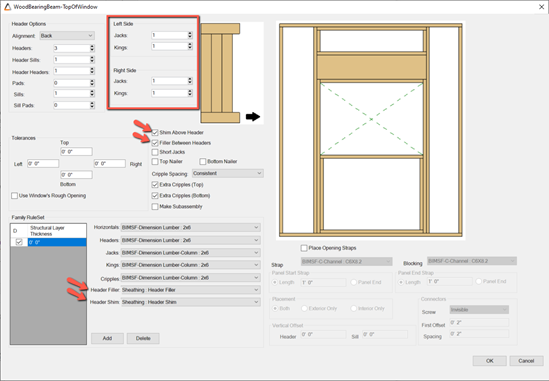
Task: Open the Cripples lumber column dropdown
Action: [190, 278]
